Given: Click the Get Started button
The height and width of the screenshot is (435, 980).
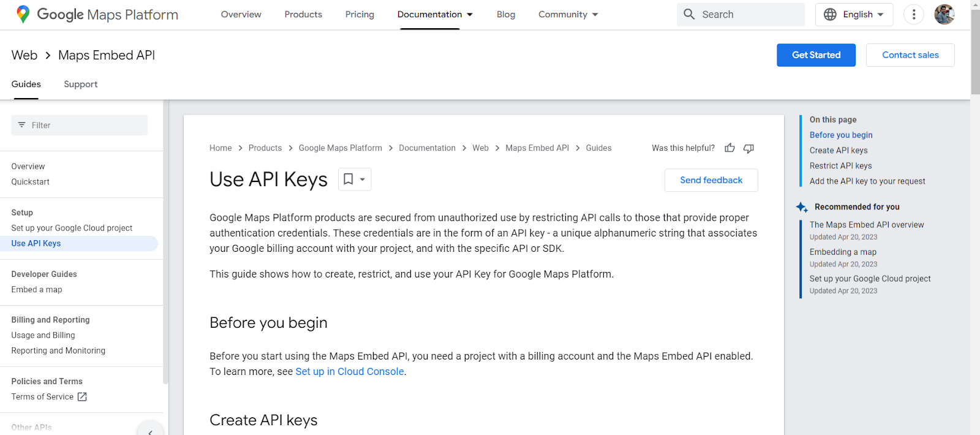Looking at the screenshot, I should 816,55.
